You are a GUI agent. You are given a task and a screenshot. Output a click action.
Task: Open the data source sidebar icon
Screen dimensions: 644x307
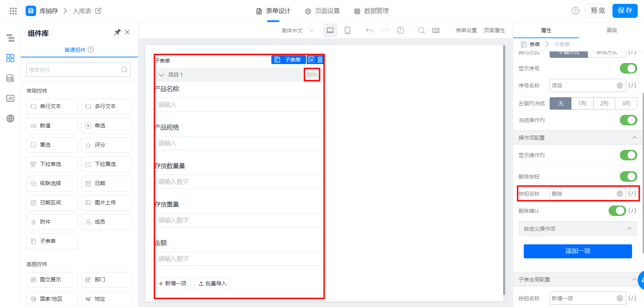click(11, 78)
